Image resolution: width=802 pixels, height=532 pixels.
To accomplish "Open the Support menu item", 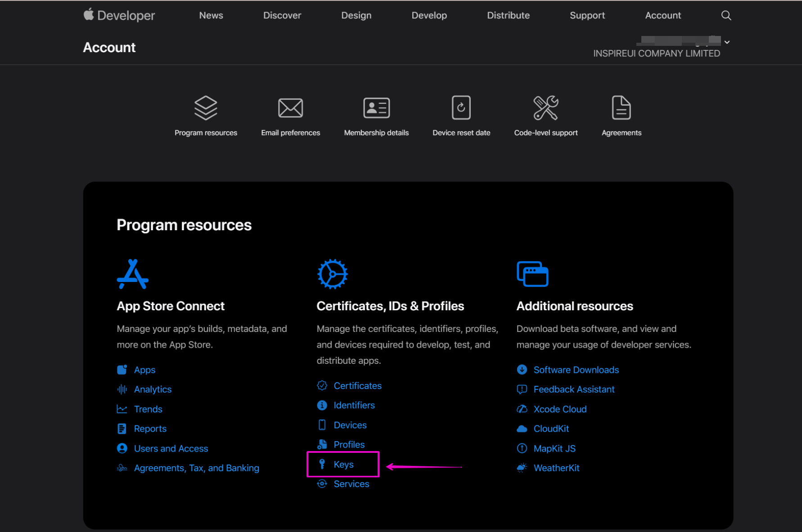I will pyautogui.click(x=587, y=15).
